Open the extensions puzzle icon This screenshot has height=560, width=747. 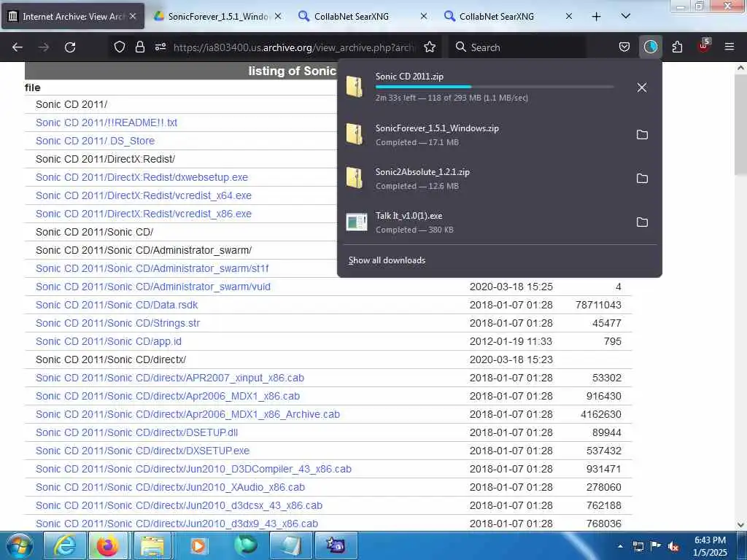click(x=677, y=47)
